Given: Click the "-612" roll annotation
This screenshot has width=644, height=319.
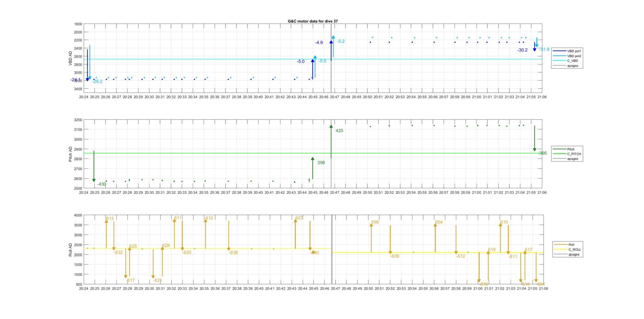Looking at the screenshot, I should [460, 256].
